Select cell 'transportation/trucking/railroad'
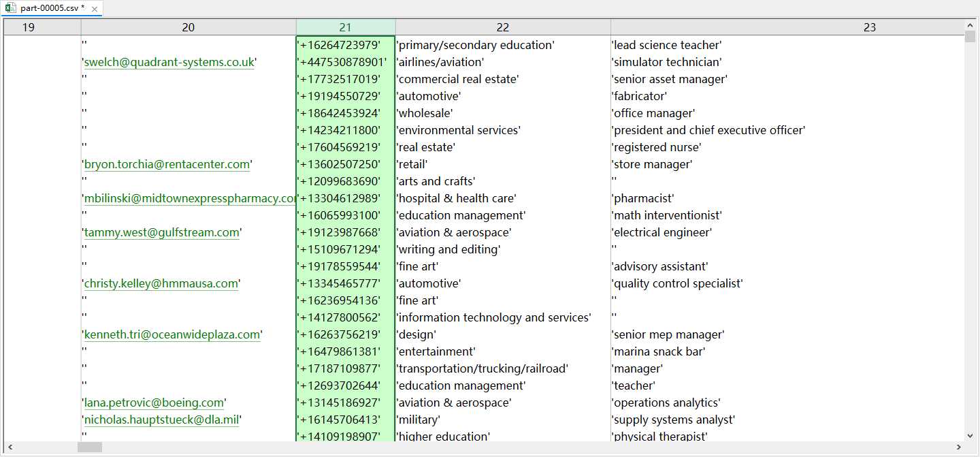The image size is (980, 457). pyautogui.click(x=503, y=368)
